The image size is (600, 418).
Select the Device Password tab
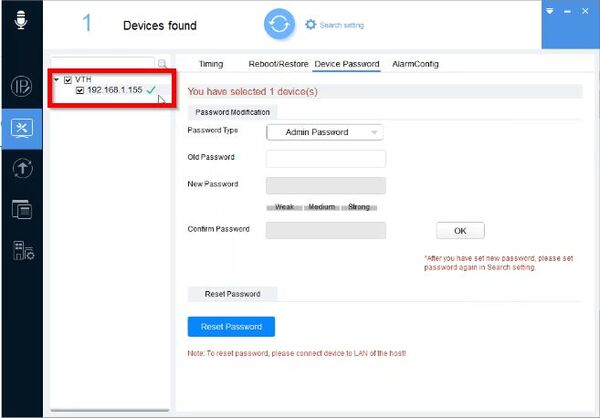[347, 64]
